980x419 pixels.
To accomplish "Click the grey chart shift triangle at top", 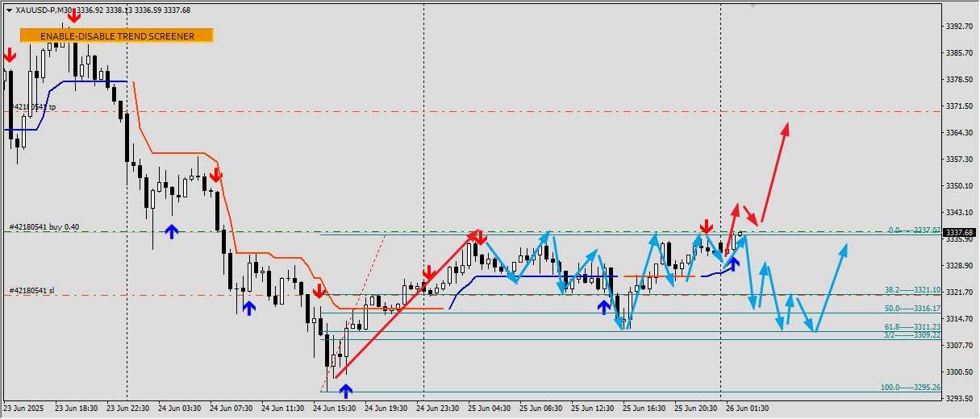I will coord(753,6).
